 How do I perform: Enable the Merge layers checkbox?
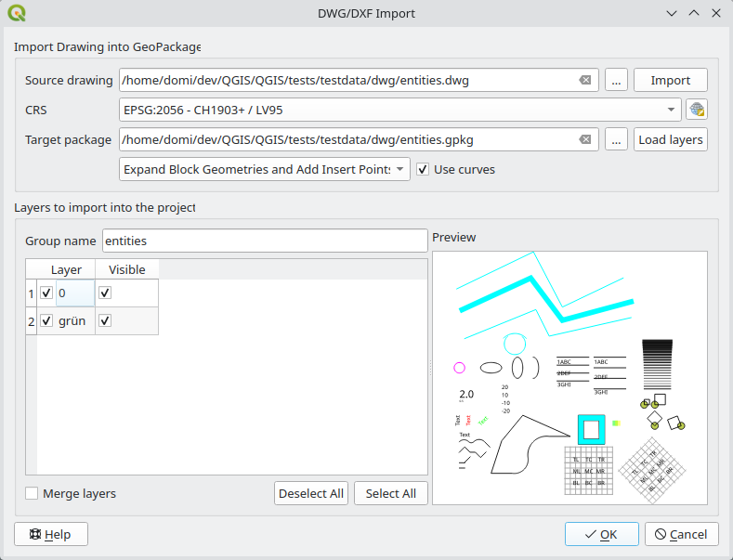[x=33, y=494]
